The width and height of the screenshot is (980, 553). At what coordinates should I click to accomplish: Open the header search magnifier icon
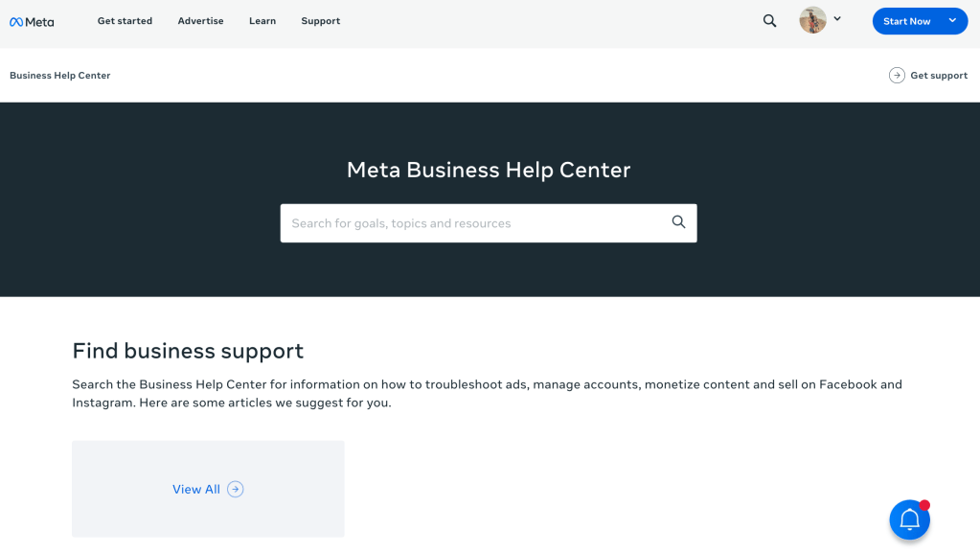coord(769,20)
